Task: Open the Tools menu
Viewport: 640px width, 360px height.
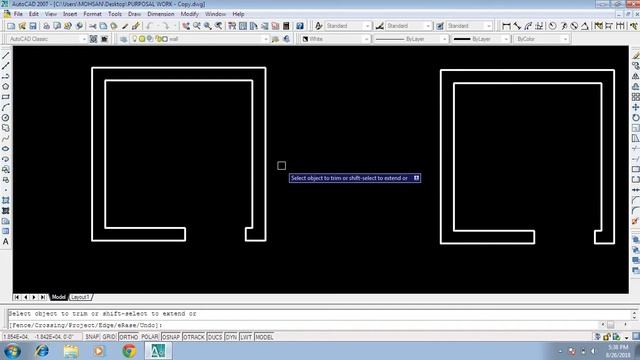Action: click(115, 14)
